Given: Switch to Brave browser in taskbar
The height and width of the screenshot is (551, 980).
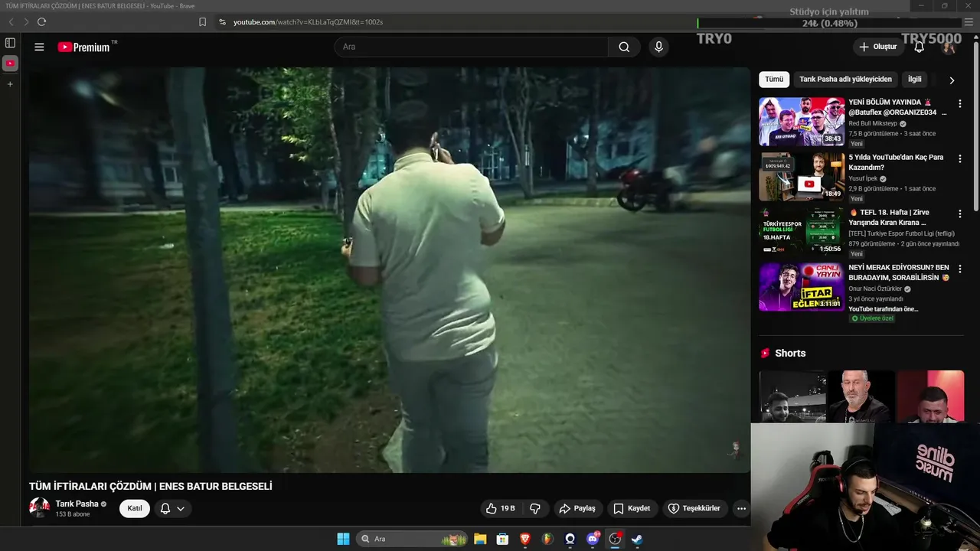Looking at the screenshot, I should [525, 539].
